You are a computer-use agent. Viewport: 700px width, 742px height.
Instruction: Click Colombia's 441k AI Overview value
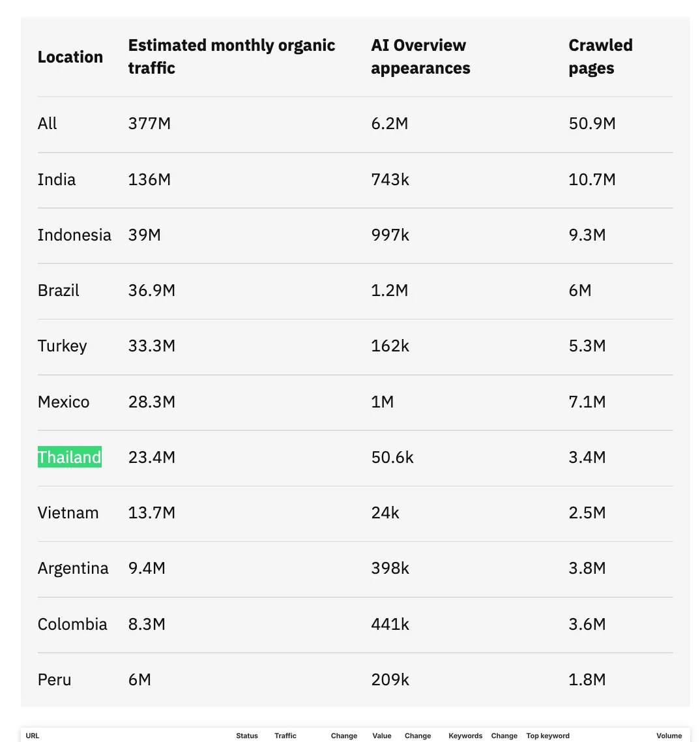pos(390,624)
